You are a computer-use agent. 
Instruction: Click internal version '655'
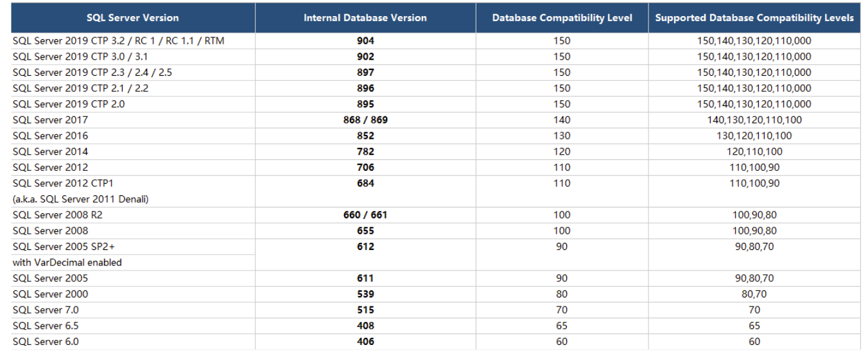[365, 231]
